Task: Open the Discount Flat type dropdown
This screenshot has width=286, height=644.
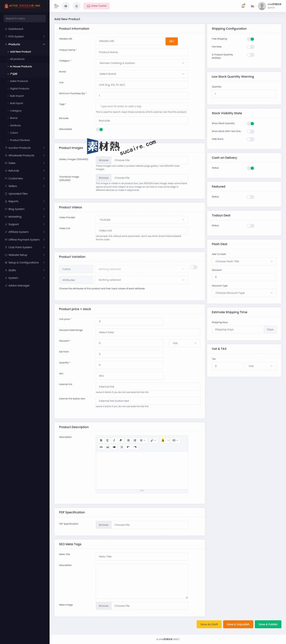Action: (185, 343)
